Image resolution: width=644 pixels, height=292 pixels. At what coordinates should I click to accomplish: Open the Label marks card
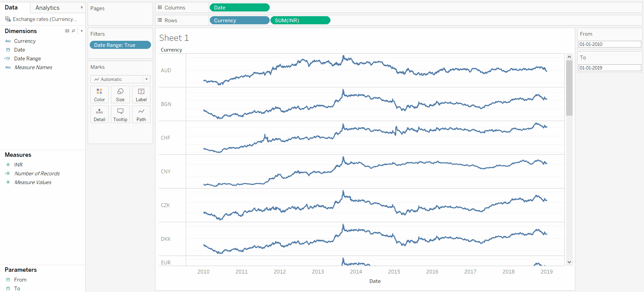tap(141, 94)
